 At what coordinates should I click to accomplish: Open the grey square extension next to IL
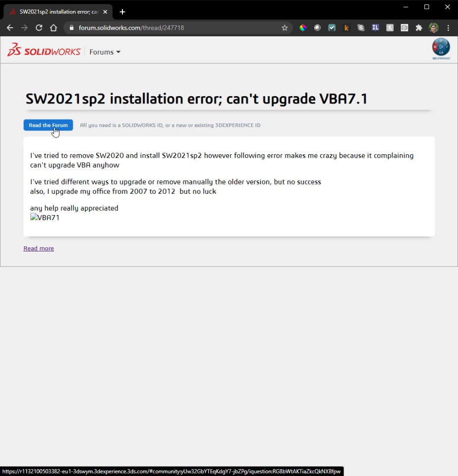[x=390, y=28]
